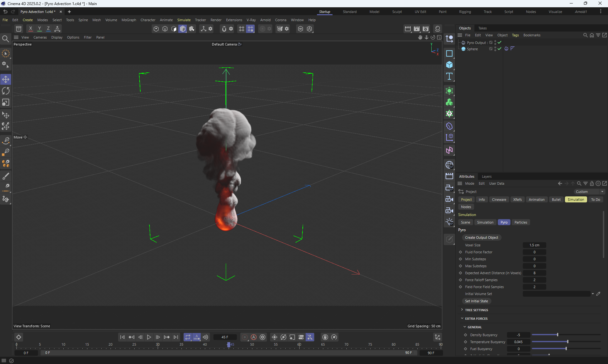This screenshot has width=608, height=364.
Task: Switch to the Particles tab
Action: tap(521, 222)
